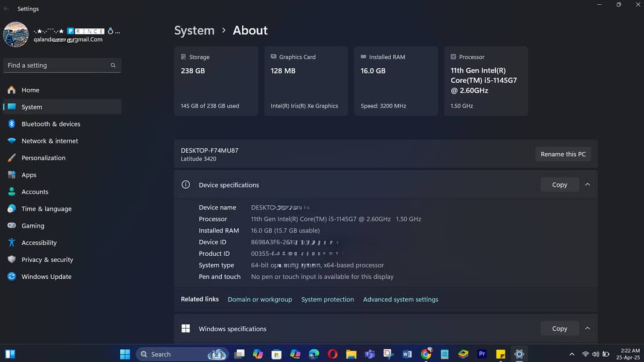This screenshot has height=362, width=644.
Task: Open File Explorer from the taskbar
Action: pyautogui.click(x=351, y=354)
